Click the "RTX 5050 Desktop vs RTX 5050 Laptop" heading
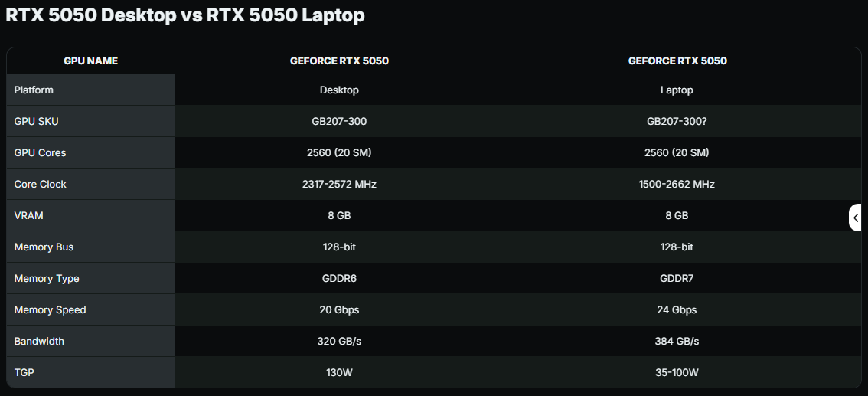The height and width of the screenshot is (396, 868). click(x=185, y=15)
